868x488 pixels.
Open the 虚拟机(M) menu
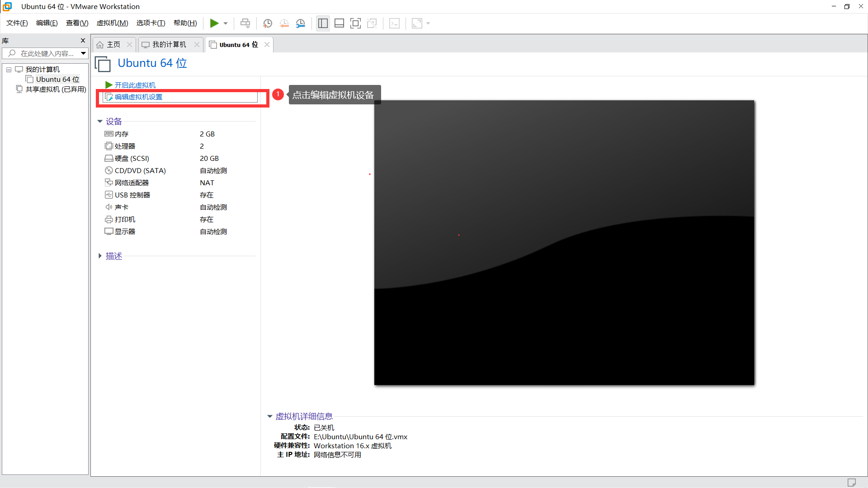pyautogui.click(x=112, y=23)
